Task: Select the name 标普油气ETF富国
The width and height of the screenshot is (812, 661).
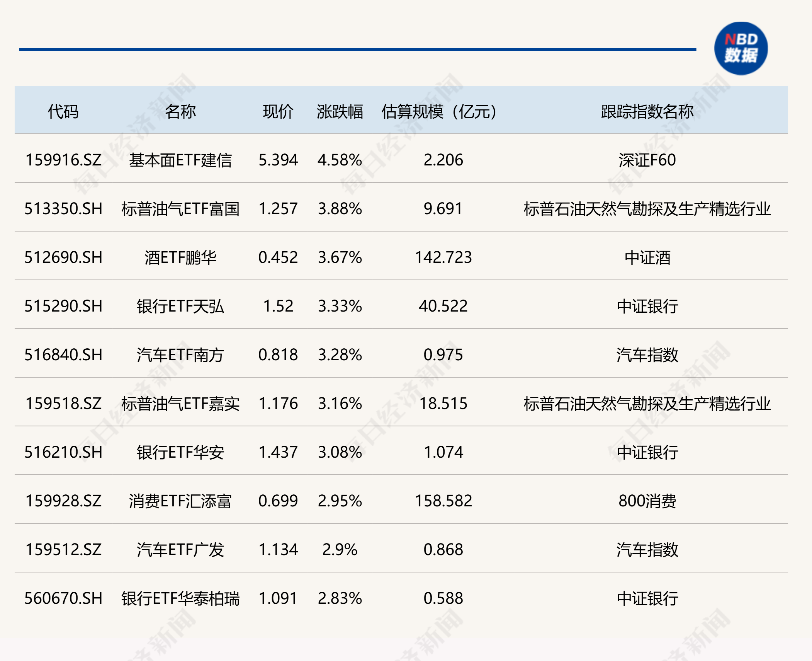Action: pyautogui.click(x=180, y=209)
